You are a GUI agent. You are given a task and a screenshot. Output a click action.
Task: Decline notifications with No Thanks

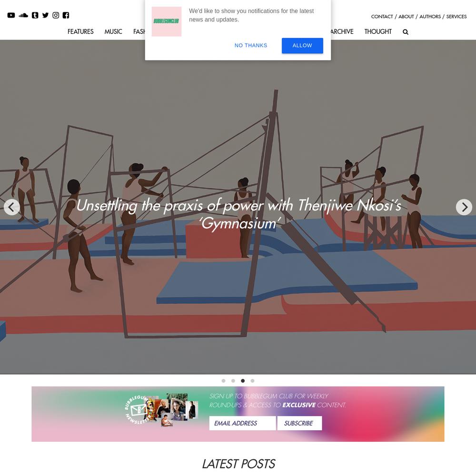pyautogui.click(x=251, y=46)
